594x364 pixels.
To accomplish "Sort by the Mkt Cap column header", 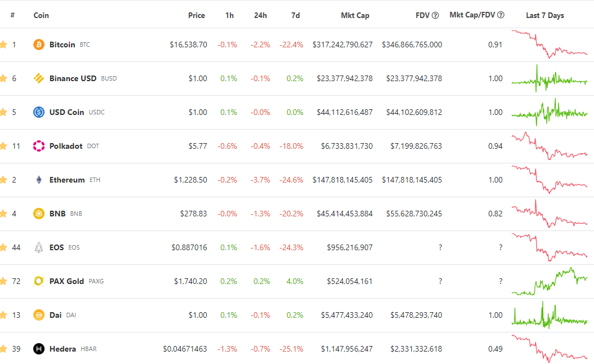I will (355, 15).
